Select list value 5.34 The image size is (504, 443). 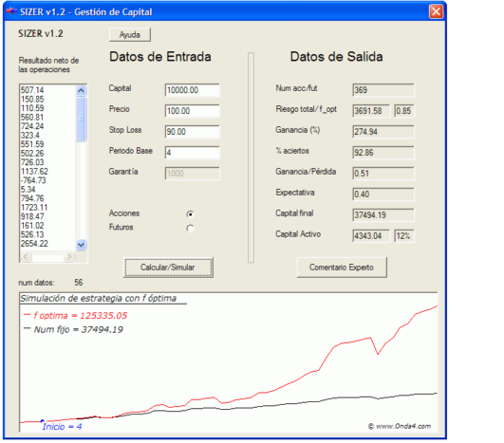28,189
